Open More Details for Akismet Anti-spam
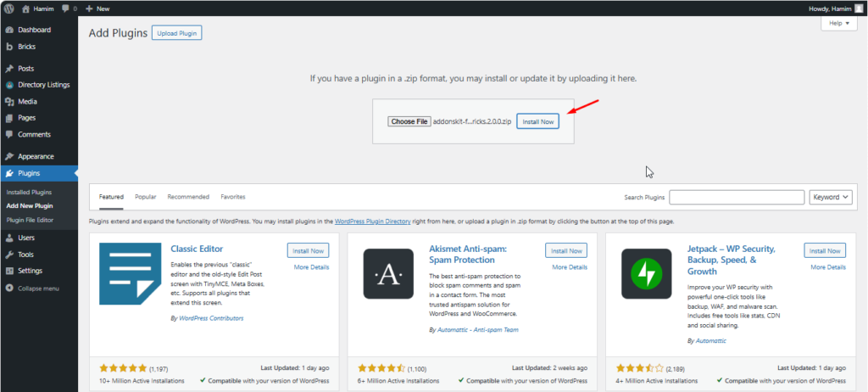 (x=570, y=267)
